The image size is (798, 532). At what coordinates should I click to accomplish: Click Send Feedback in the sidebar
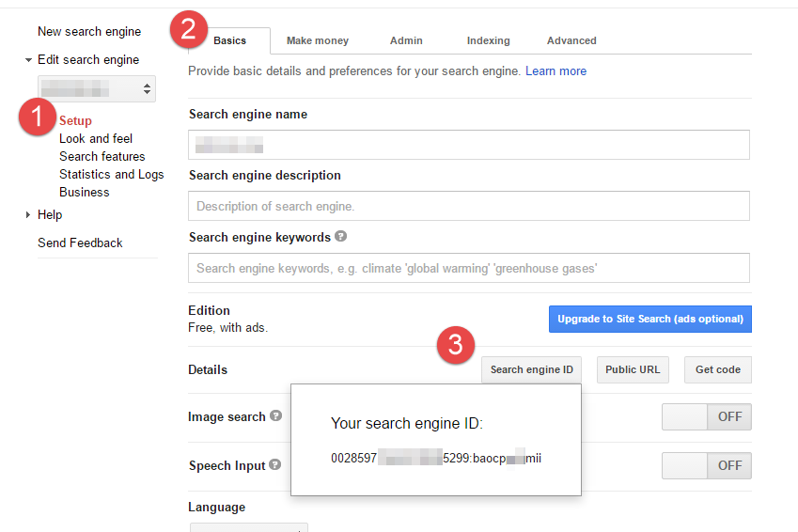click(80, 243)
